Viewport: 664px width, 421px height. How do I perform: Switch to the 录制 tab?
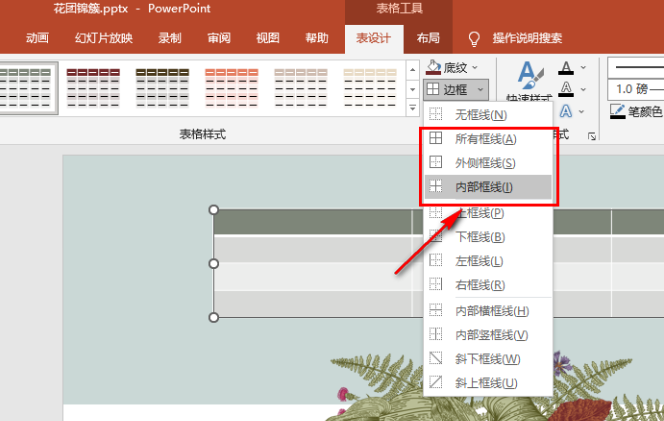coord(170,38)
